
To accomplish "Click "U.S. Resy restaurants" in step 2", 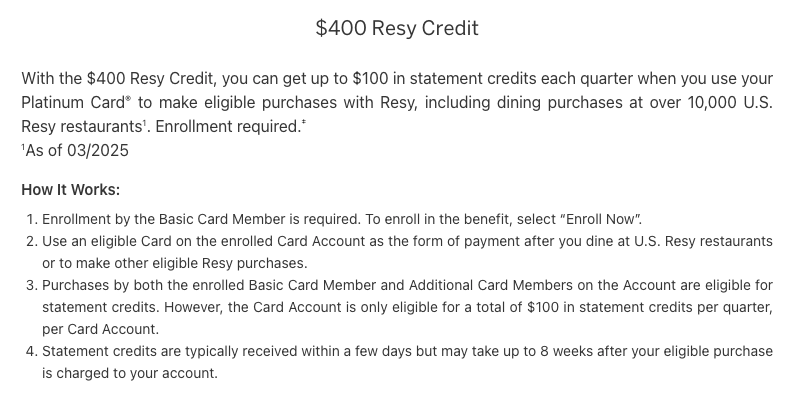I will point(703,241).
